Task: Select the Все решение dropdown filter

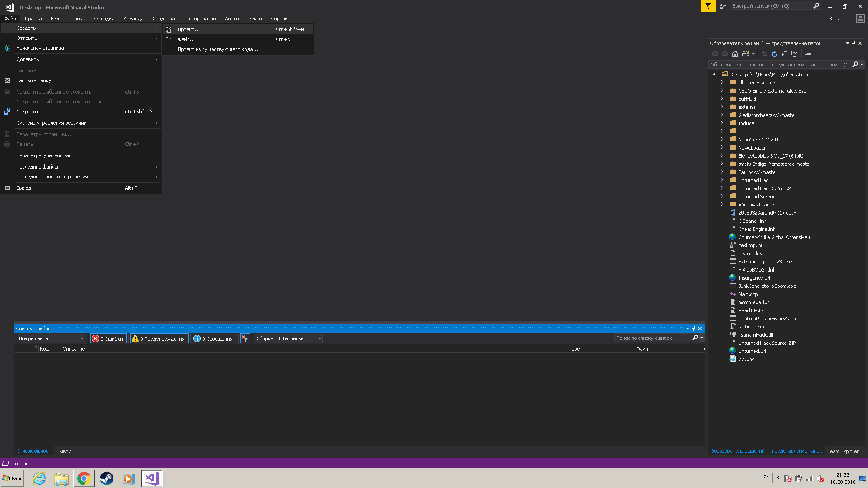Action: (x=51, y=338)
